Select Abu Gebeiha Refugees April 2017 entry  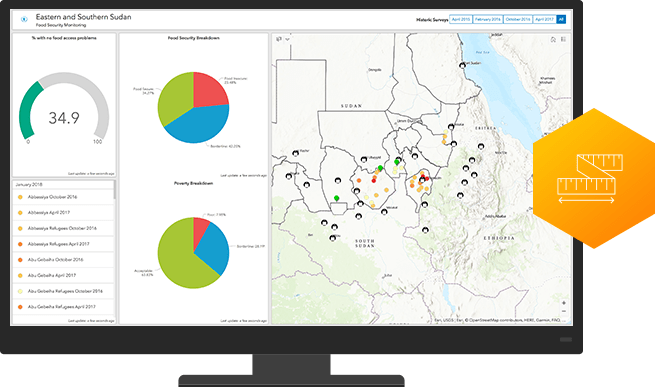[63, 307]
